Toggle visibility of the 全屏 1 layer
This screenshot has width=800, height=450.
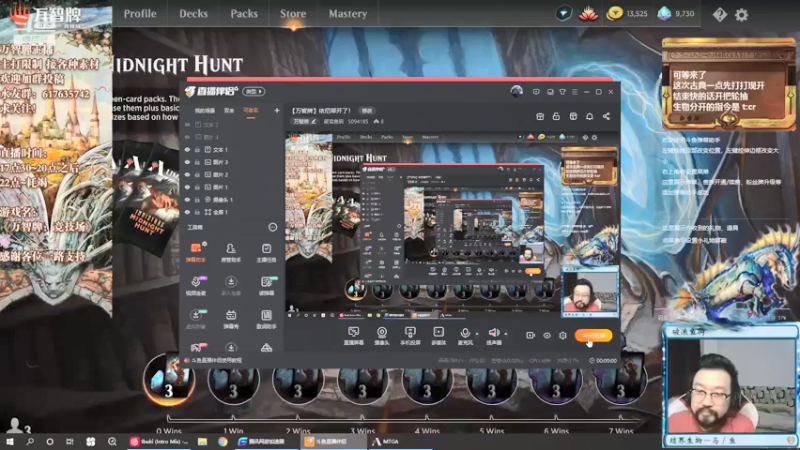tap(187, 212)
